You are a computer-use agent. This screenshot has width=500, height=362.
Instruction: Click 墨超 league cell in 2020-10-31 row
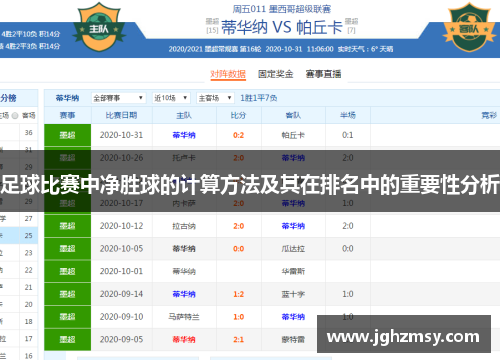[x=67, y=135]
